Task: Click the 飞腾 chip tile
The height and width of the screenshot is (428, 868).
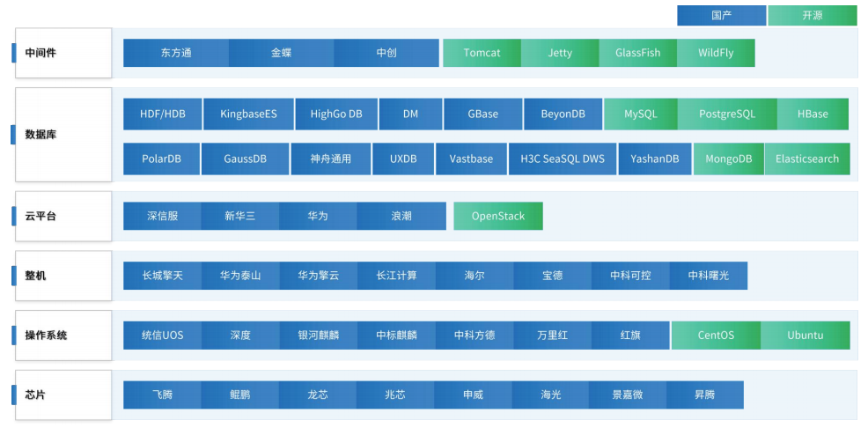Action: click(x=162, y=395)
